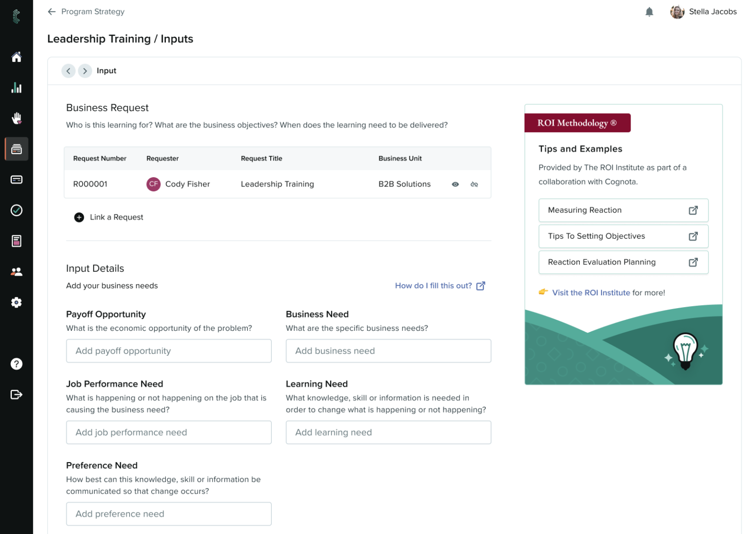
Task: Unlink the Leadership Training request
Action: point(474,184)
